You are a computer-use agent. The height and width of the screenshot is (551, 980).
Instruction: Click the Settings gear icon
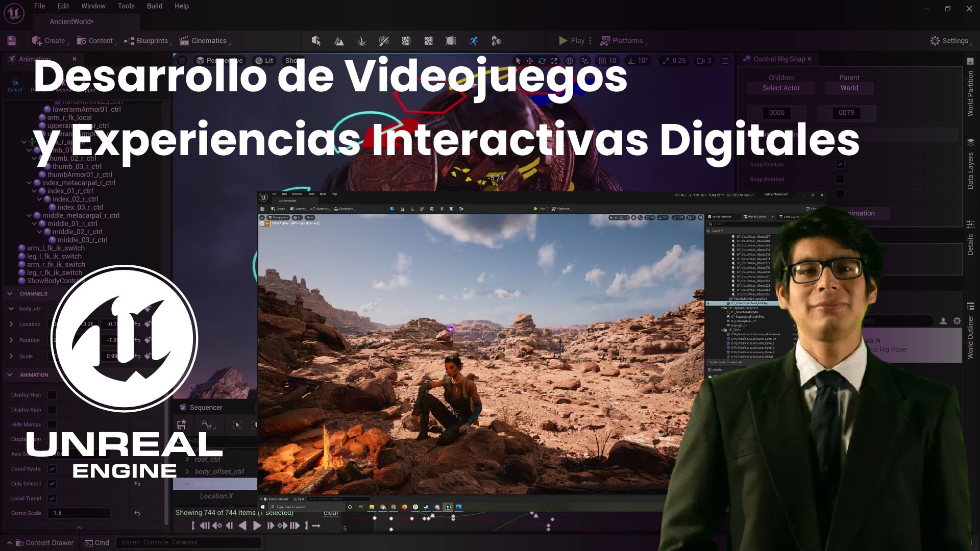(x=935, y=41)
